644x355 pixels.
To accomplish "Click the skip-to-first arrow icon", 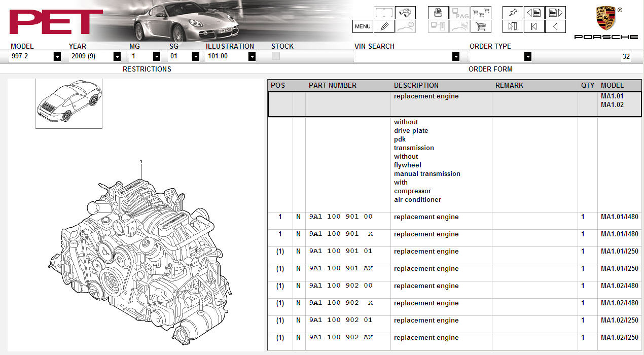I will point(533,26).
